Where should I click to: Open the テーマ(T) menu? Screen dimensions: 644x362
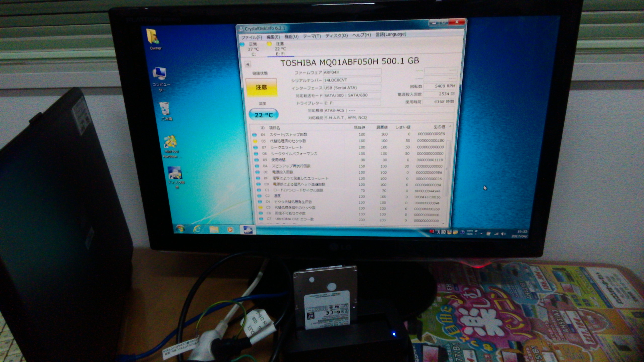click(x=312, y=36)
